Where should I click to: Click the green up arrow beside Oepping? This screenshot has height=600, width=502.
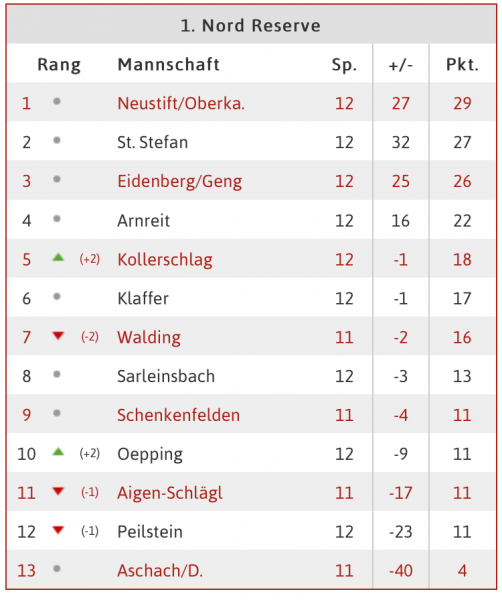point(58,452)
